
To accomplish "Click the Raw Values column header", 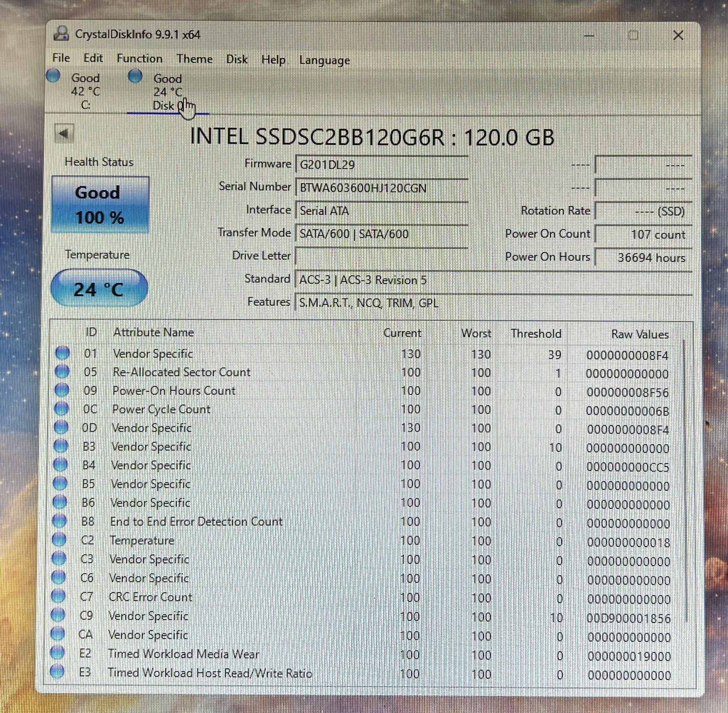I will point(640,334).
